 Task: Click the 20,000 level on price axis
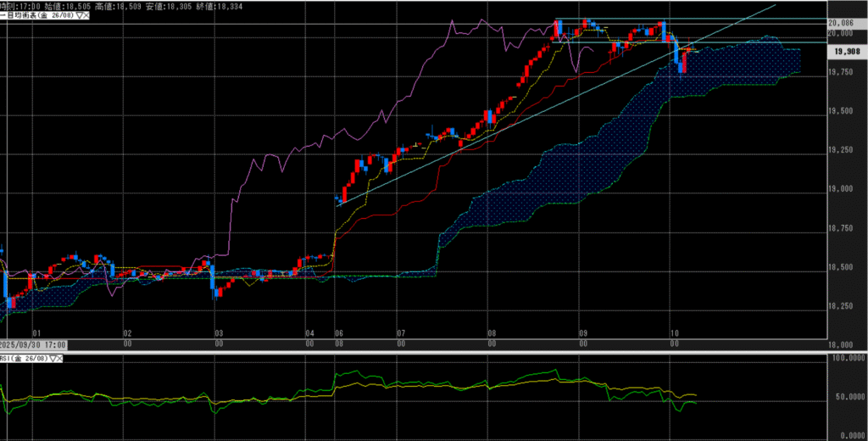coord(842,33)
